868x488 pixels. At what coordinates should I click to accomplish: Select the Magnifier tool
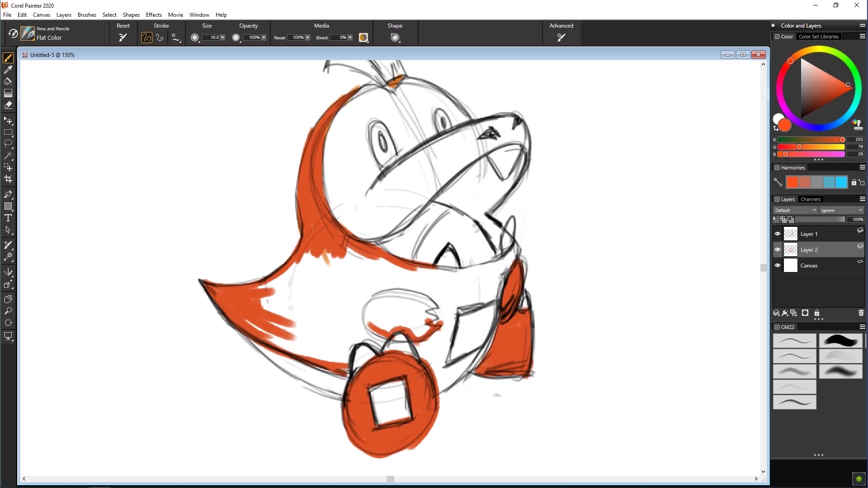[8, 311]
